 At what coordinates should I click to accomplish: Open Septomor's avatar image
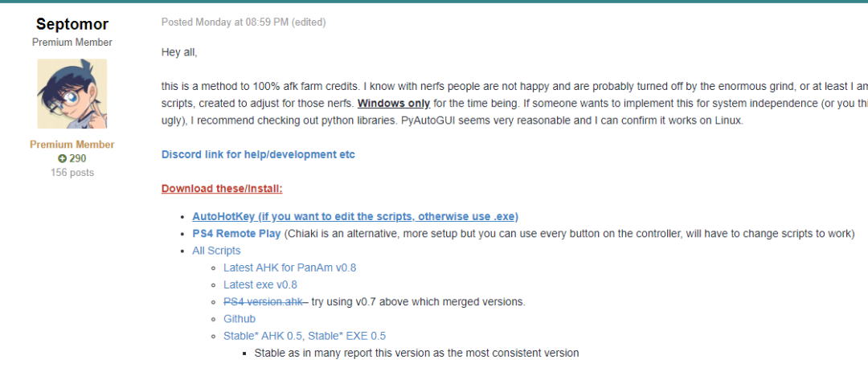pos(72,93)
